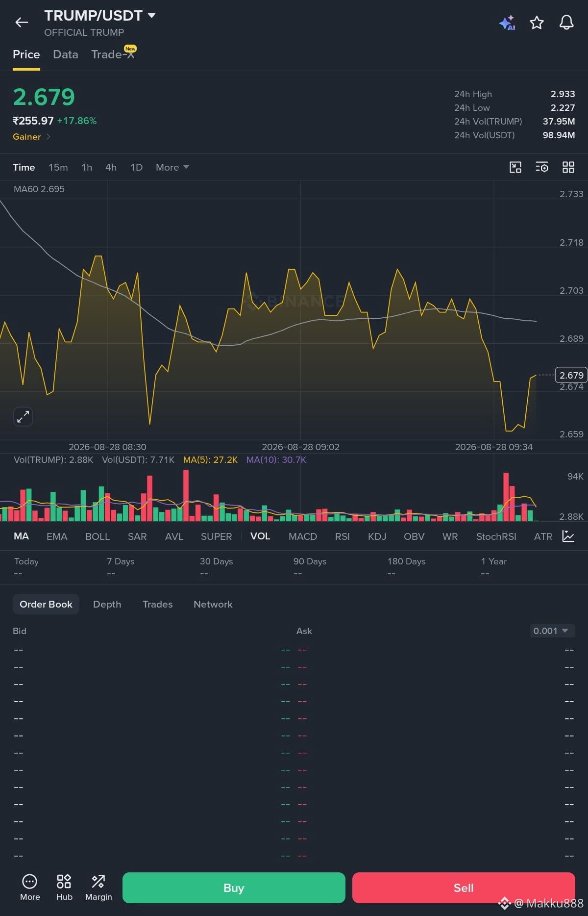Tap the MA(10): 30.7K volume label
Screen dimensions: 588x916
coord(276,460)
